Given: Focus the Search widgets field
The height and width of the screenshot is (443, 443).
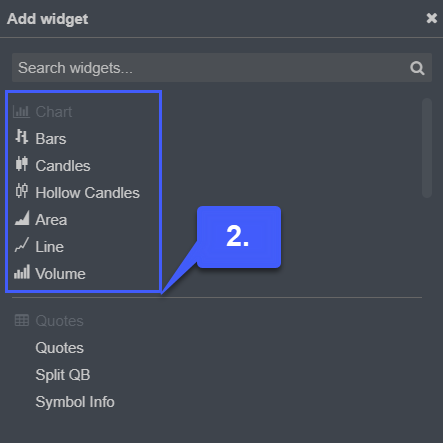Looking at the screenshot, I should [222, 68].
